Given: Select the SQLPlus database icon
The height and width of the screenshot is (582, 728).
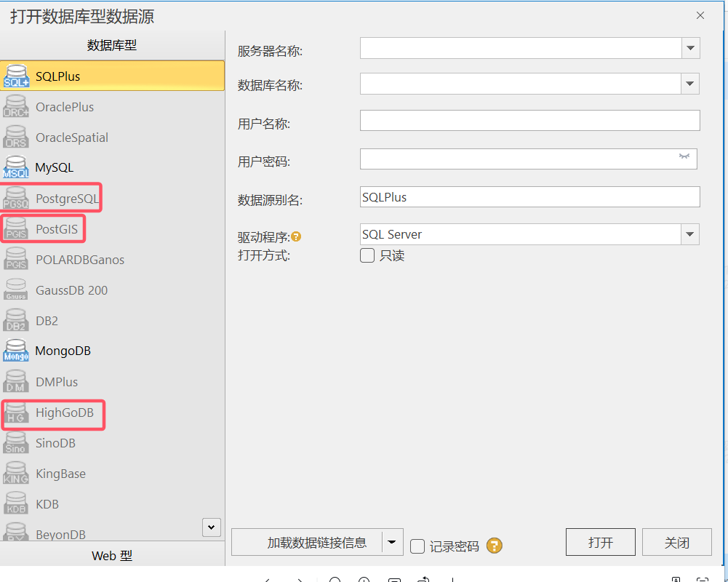Looking at the screenshot, I should [16, 76].
